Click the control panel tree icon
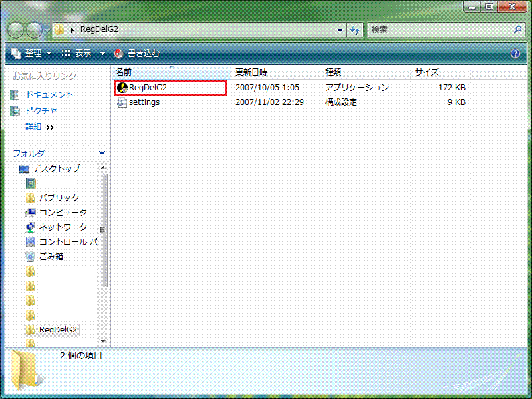This screenshot has width=532, height=399. (31, 242)
